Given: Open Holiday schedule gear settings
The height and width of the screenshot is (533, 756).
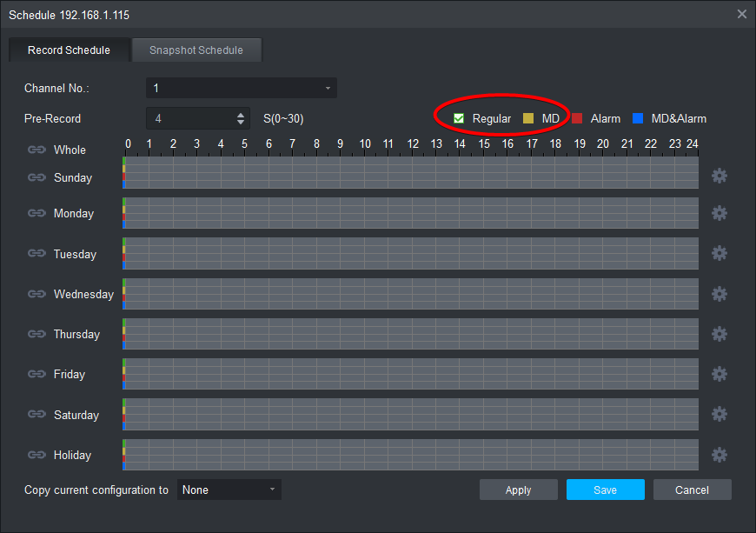Looking at the screenshot, I should 719,455.
